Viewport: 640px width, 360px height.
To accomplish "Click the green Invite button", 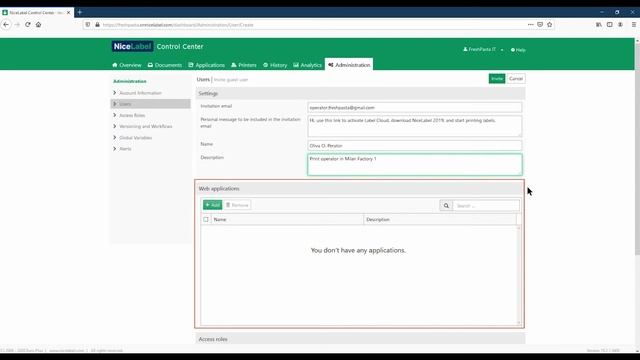I will pyautogui.click(x=497, y=78).
